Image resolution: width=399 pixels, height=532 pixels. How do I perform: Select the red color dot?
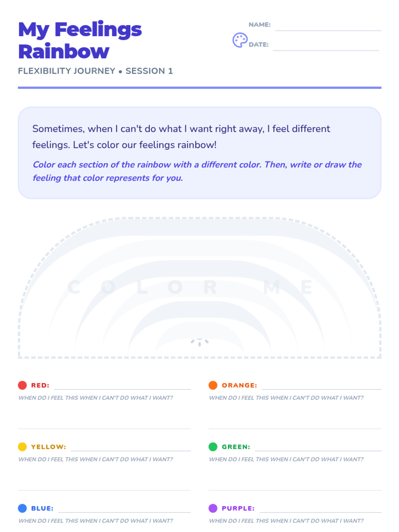point(22,385)
